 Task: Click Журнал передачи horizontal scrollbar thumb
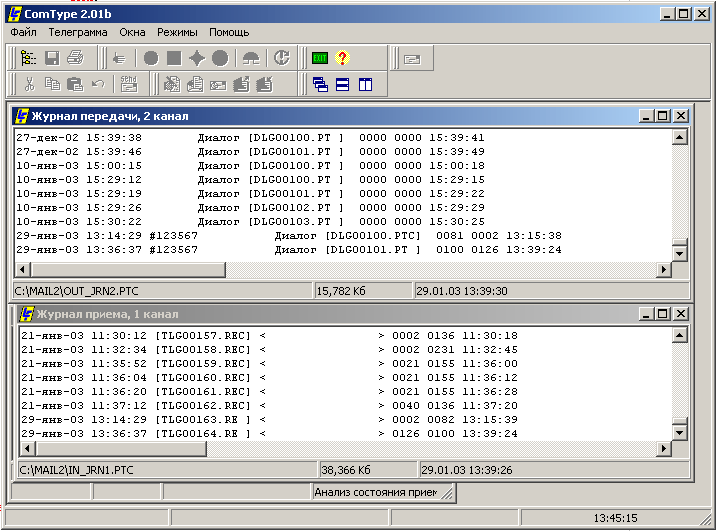(x=128, y=270)
